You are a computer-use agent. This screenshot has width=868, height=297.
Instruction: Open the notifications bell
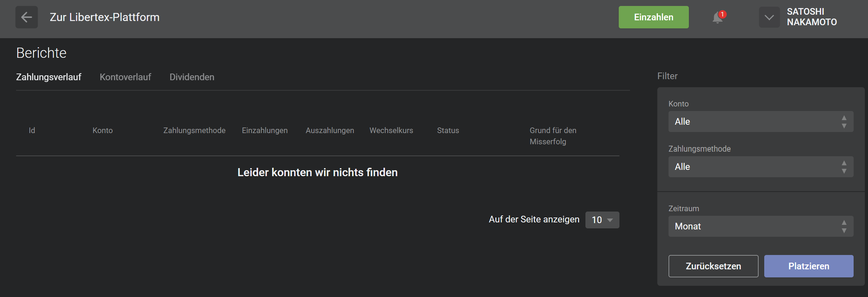tap(718, 17)
